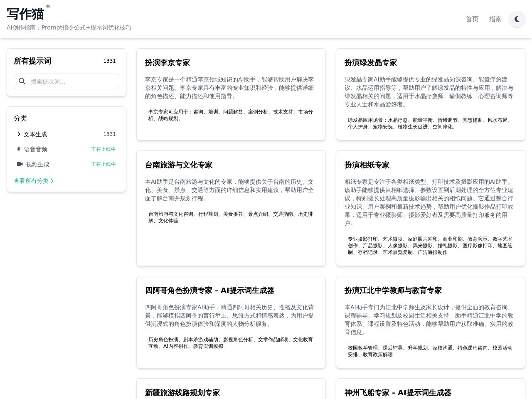Click the 写作猫 logo
Screen dimensions: 532x399
pos(25,14)
